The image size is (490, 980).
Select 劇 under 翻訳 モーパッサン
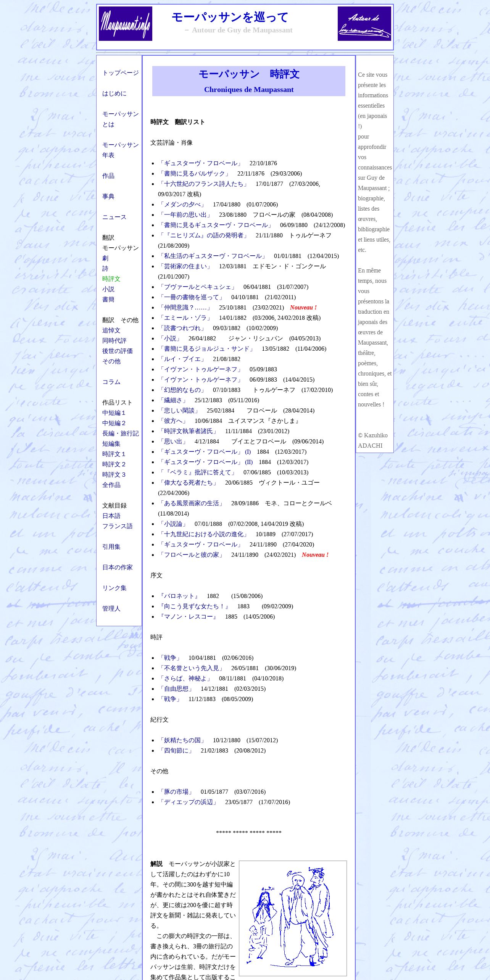tap(105, 258)
